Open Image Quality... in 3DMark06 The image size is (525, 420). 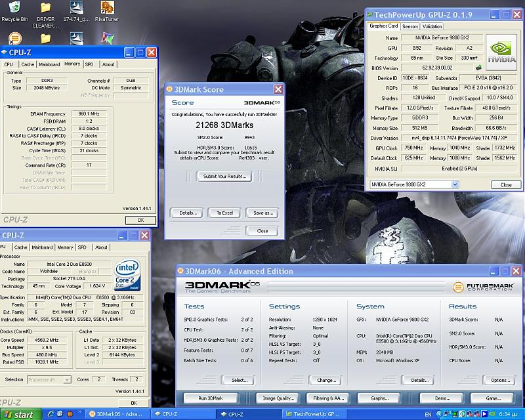[278, 398]
